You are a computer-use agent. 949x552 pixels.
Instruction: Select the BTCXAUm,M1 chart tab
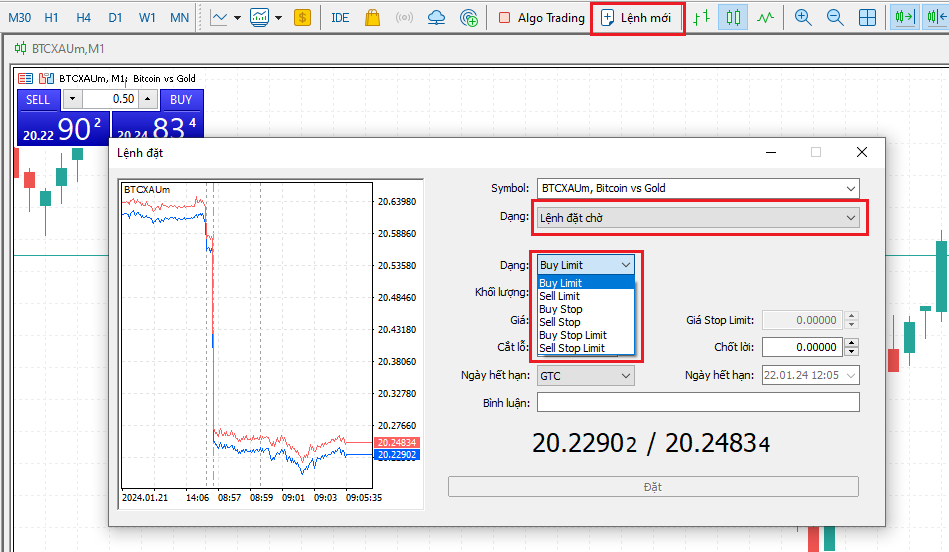click(59, 48)
